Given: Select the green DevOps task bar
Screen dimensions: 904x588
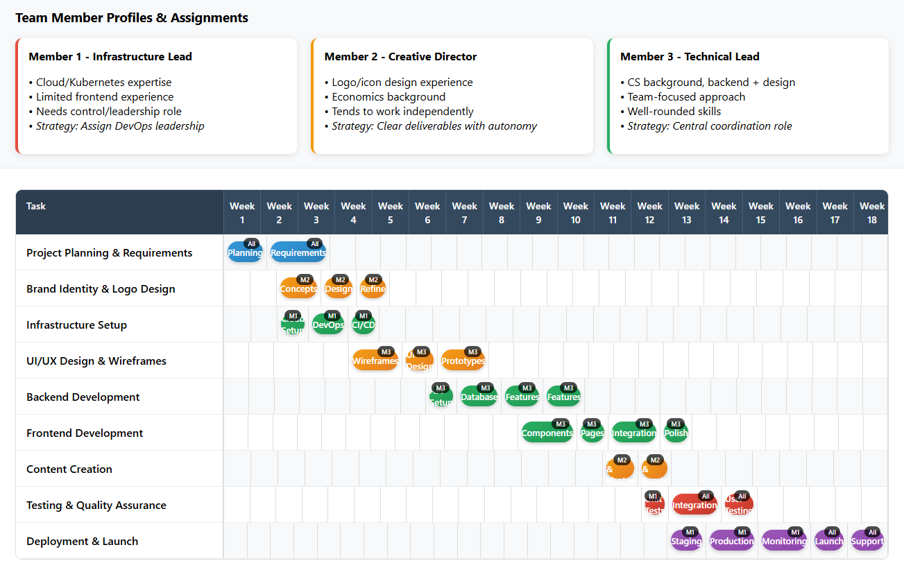Looking at the screenshot, I should coord(328,325).
